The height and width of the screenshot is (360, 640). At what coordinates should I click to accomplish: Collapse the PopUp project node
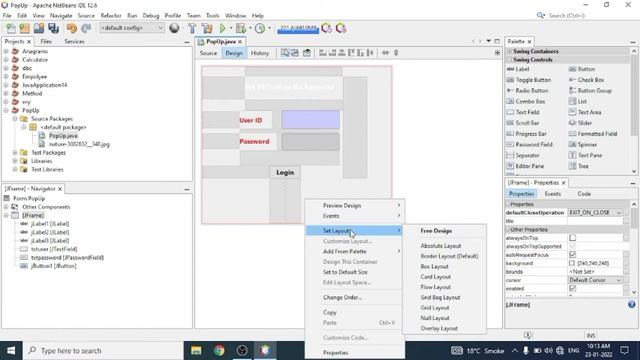(6, 110)
